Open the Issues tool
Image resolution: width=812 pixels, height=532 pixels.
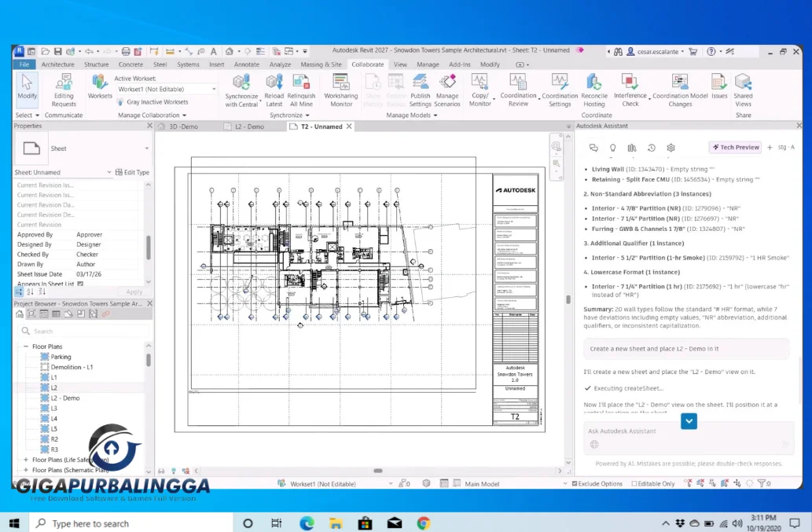pos(719,86)
